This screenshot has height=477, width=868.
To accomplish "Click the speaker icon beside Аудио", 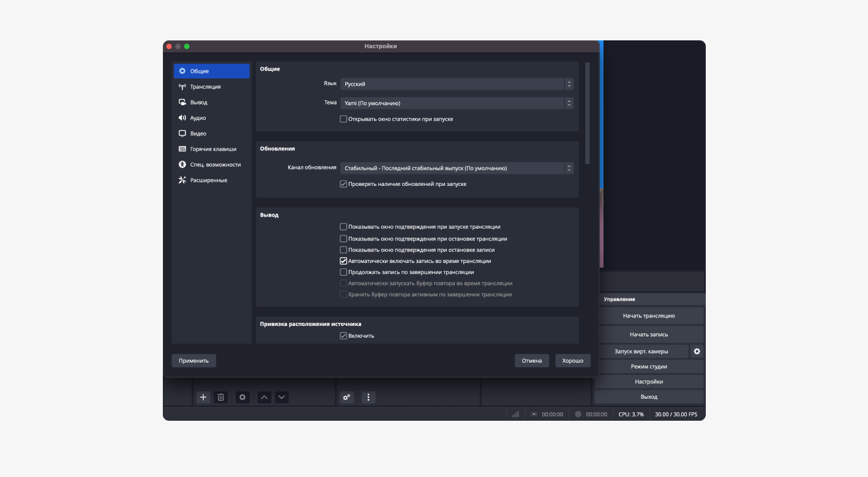I will coord(182,118).
